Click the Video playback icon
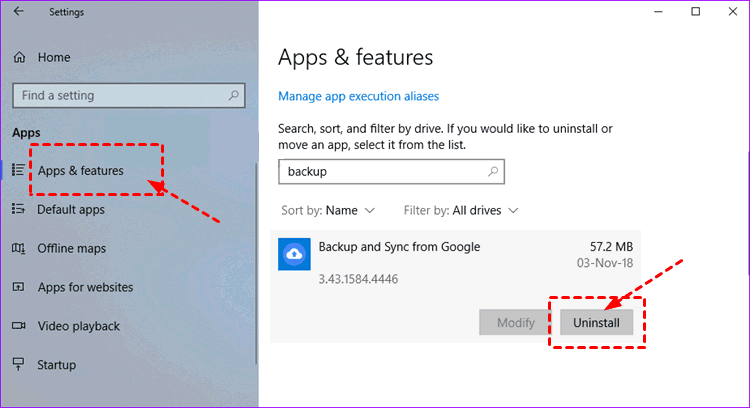The image size is (750, 408). point(18,326)
